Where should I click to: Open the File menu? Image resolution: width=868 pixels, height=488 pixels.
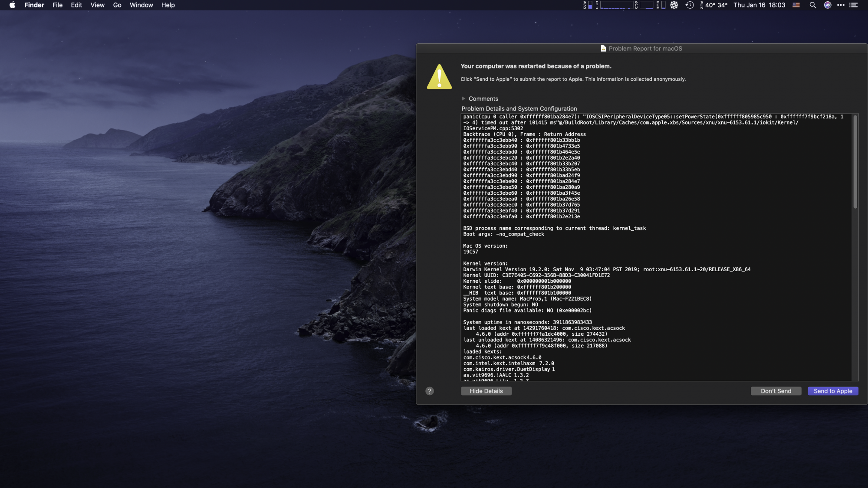click(57, 5)
